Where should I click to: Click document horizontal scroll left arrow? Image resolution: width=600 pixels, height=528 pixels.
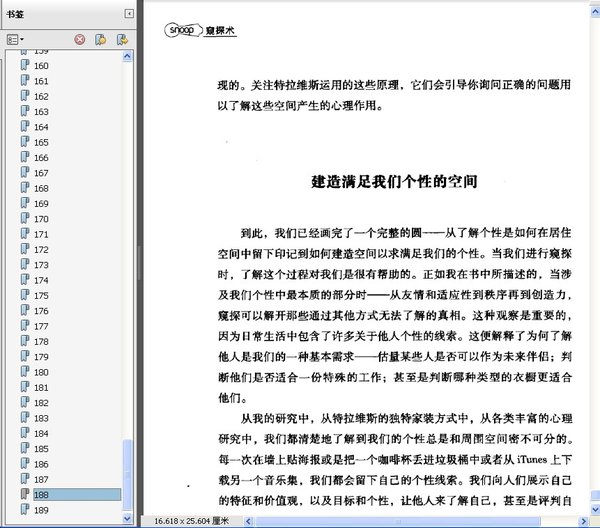[248, 521]
